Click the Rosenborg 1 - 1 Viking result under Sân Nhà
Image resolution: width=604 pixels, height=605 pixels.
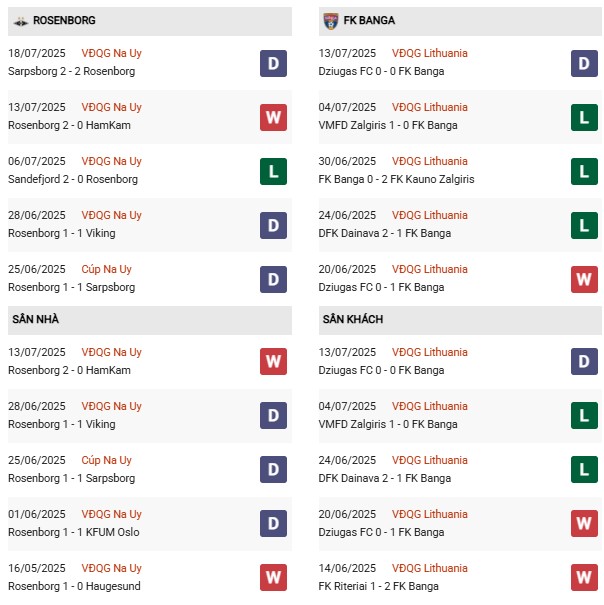61,424
